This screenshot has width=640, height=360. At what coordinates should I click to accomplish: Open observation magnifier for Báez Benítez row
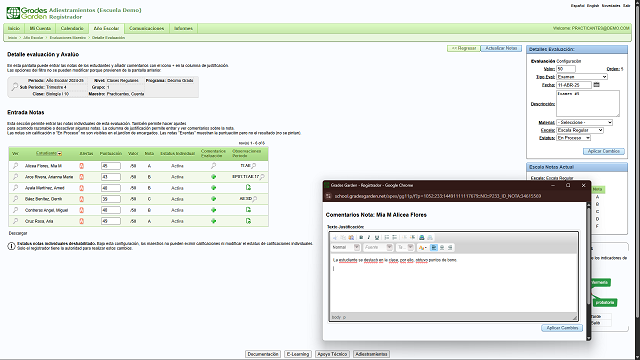tap(254, 199)
